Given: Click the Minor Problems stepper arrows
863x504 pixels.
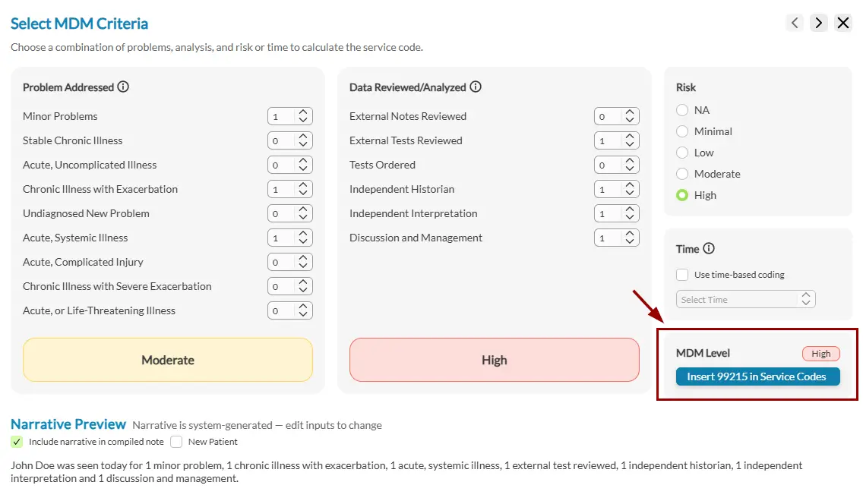Looking at the screenshot, I should (x=303, y=116).
